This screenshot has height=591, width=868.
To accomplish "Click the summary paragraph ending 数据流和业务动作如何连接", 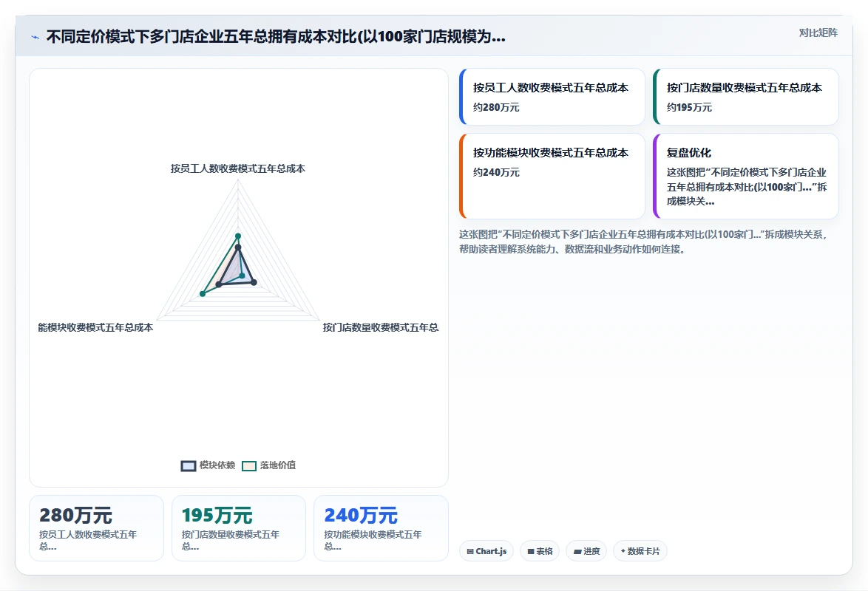I will tap(642, 242).
